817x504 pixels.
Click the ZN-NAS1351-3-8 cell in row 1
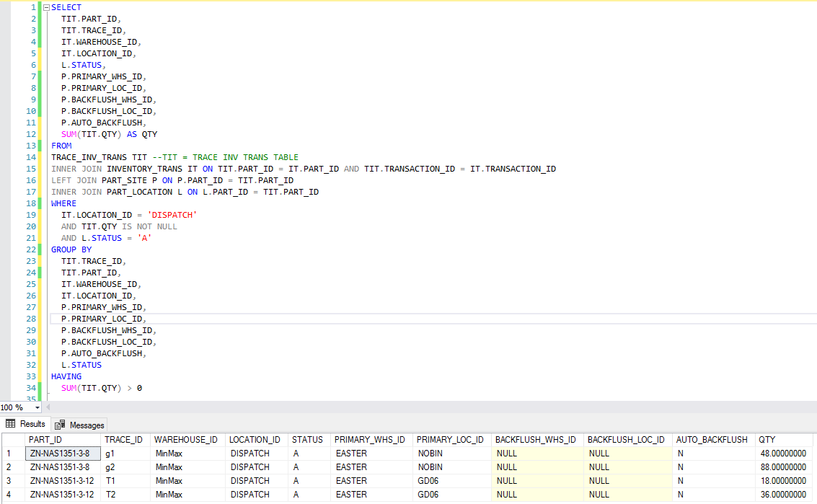point(62,454)
